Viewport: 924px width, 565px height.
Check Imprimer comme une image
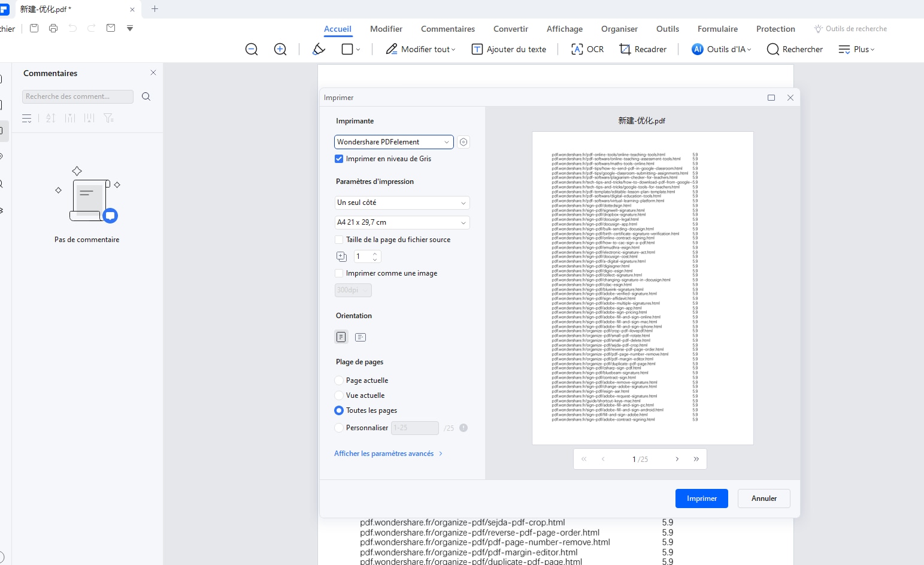(339, 273)
